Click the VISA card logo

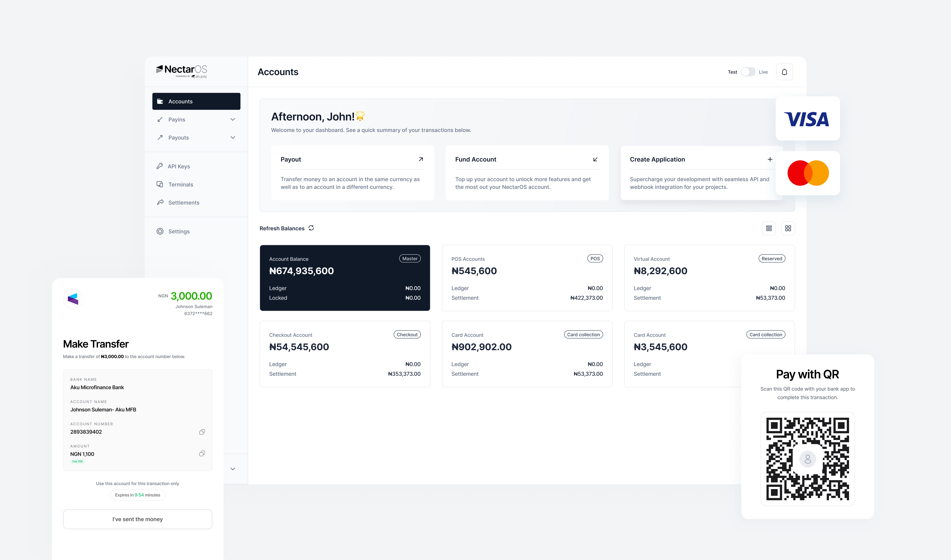tap(806, 119)
